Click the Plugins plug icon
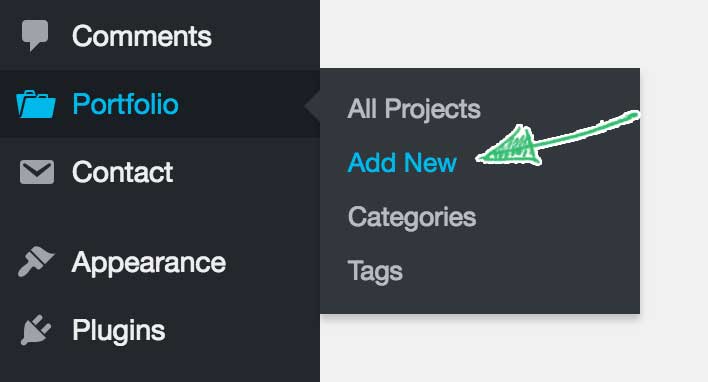The image size is (708, 382). (36, 330)
